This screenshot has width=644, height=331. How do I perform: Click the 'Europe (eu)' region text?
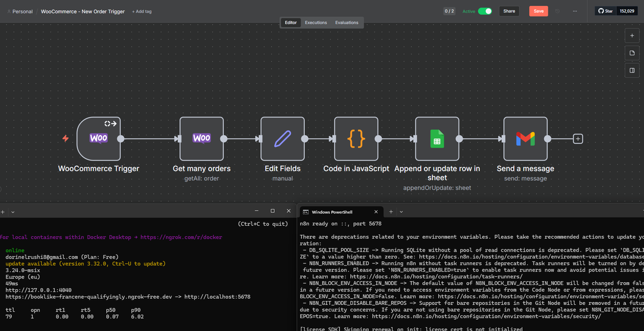tap(24, 277)
